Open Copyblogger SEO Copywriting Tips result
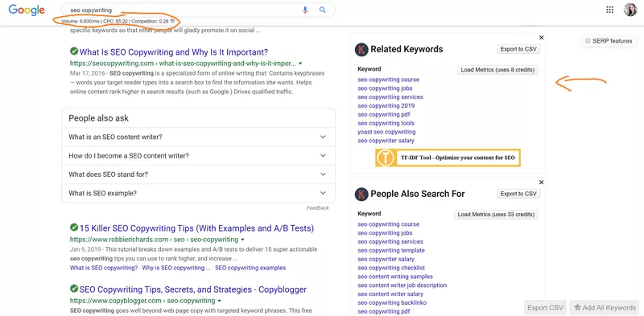Screen dimensions: 644x316 click(193, 289)
